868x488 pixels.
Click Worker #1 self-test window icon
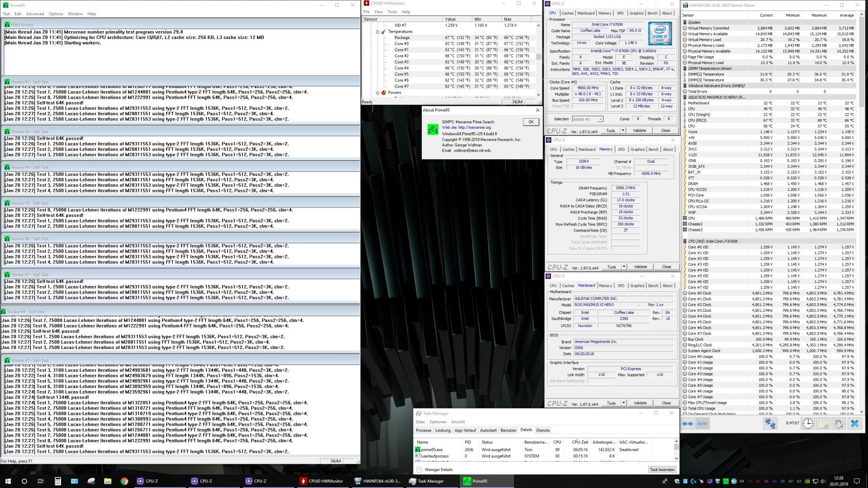click(7, 360)
